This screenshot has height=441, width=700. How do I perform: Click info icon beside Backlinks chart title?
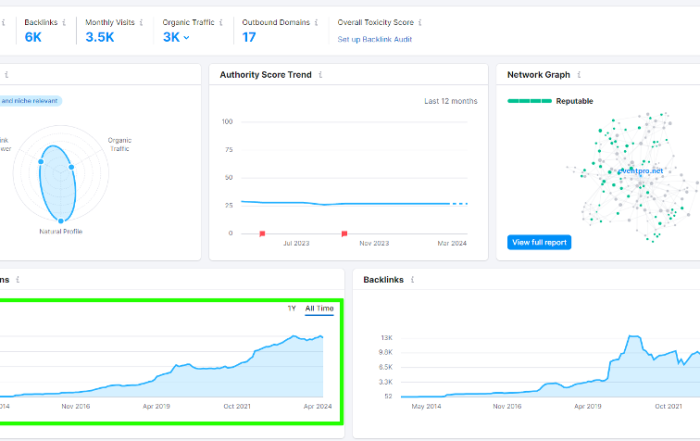(x=412, y=280)
